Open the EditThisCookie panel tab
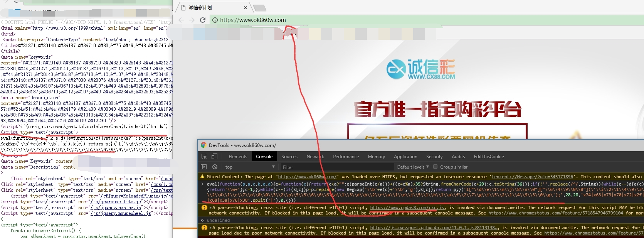 [488, 157]
